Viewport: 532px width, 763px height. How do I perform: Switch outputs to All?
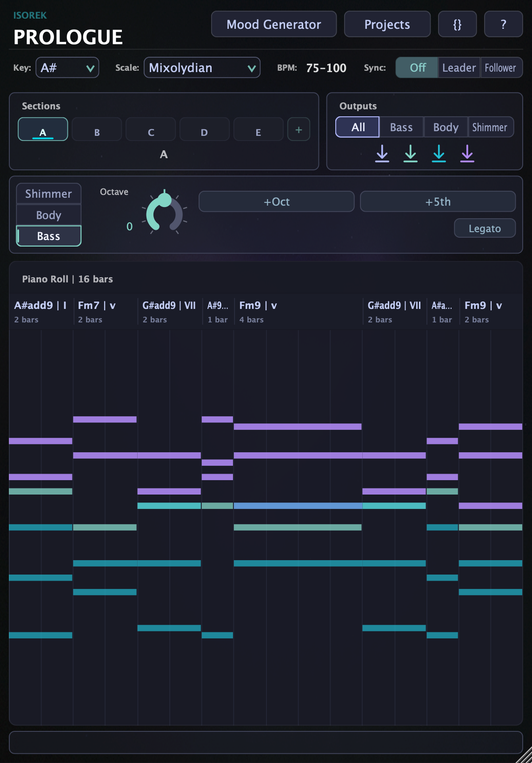[x=358, y=127]
